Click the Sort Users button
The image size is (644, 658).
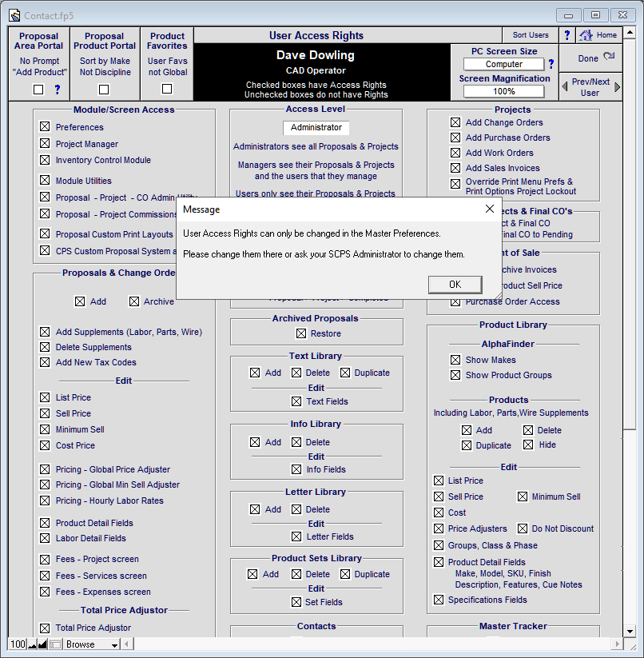(531, 35)
